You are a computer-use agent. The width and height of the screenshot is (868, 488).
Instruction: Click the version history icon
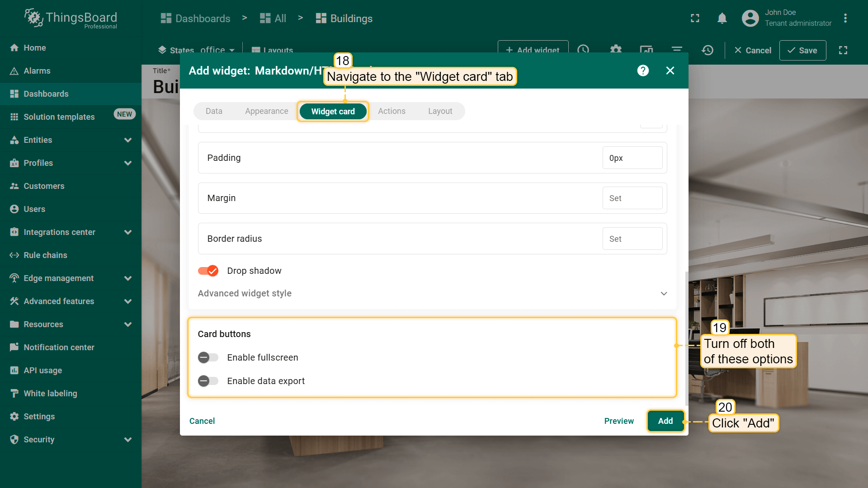(x=708, y=50)
